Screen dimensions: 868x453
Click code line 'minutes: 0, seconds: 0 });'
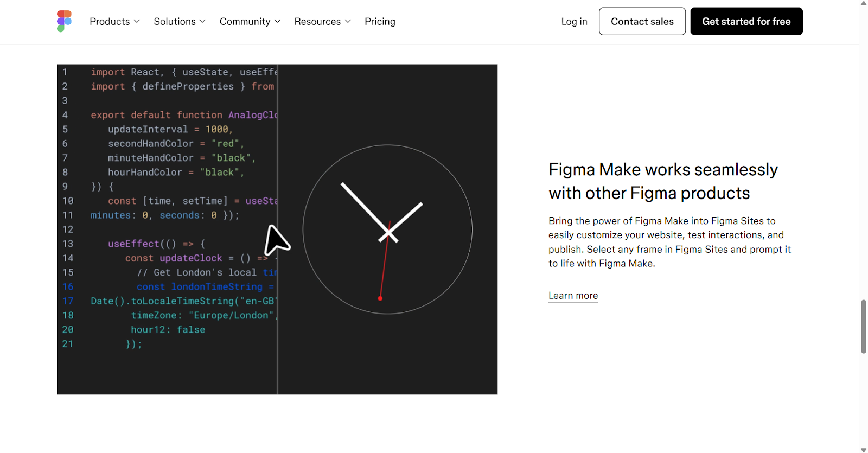165,215
